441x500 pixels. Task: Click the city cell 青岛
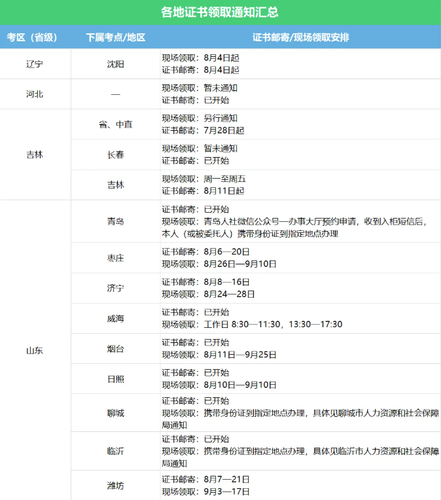(115, 221)
